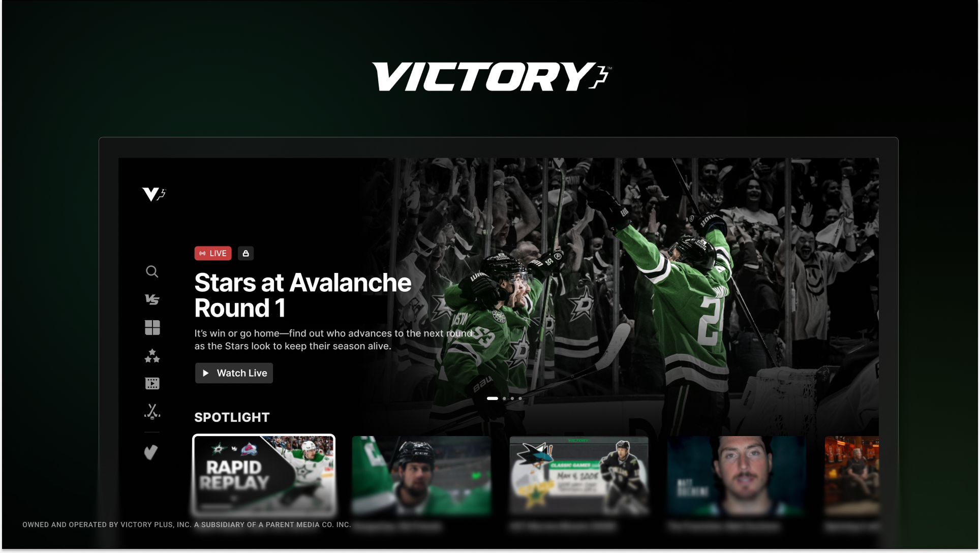
Task: Open the Classic Games Sharks thumbnail
Action: click(579, 475)
